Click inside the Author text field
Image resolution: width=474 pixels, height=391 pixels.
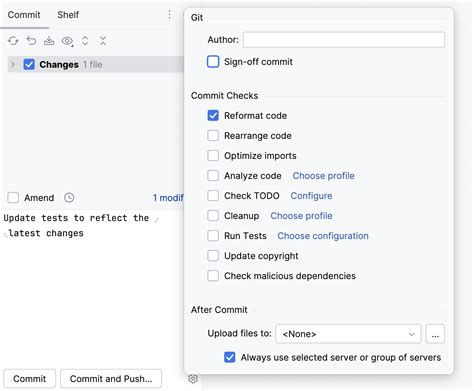click(x=344, y=40)
